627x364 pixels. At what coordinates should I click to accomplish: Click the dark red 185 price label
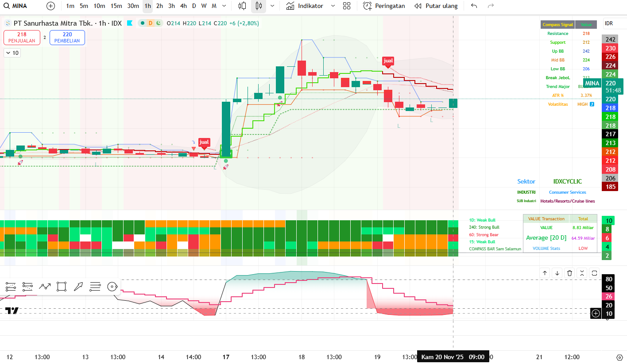click(x=611, y=187)
